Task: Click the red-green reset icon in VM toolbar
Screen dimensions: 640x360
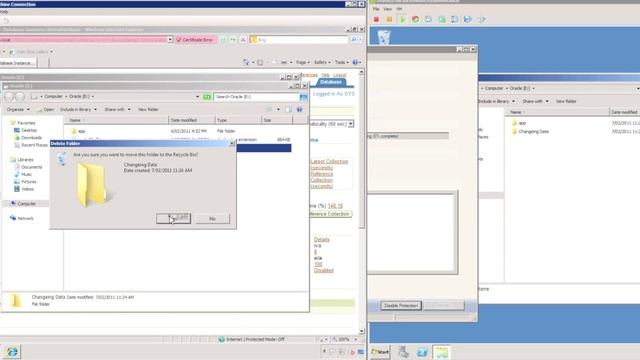Action: point(416,19)
